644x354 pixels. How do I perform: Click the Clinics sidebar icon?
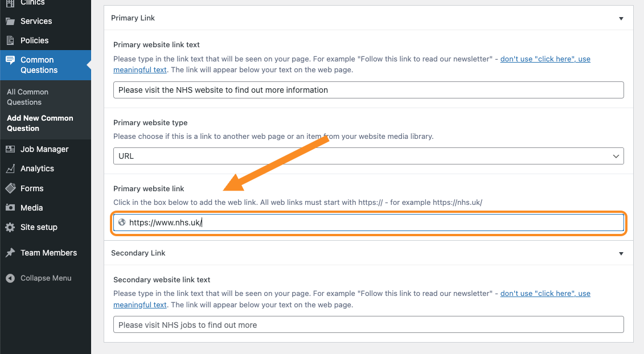pos(10,3)
